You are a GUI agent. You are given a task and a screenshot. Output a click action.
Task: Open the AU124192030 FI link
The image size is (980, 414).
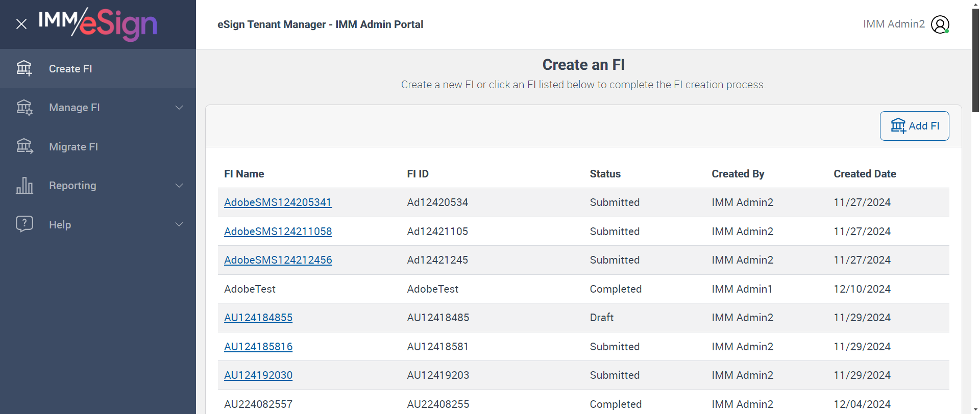[258, 375]
